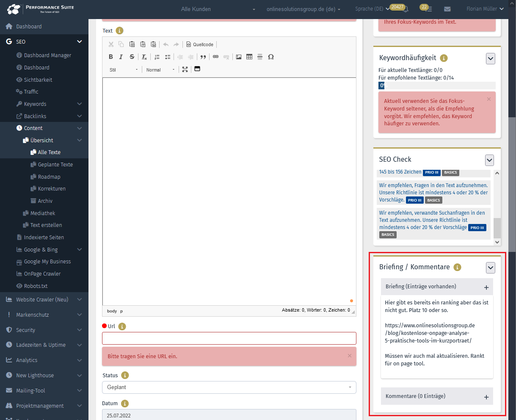Click the show blocks icon
The image size is (516, 420).
click(197, 69)
